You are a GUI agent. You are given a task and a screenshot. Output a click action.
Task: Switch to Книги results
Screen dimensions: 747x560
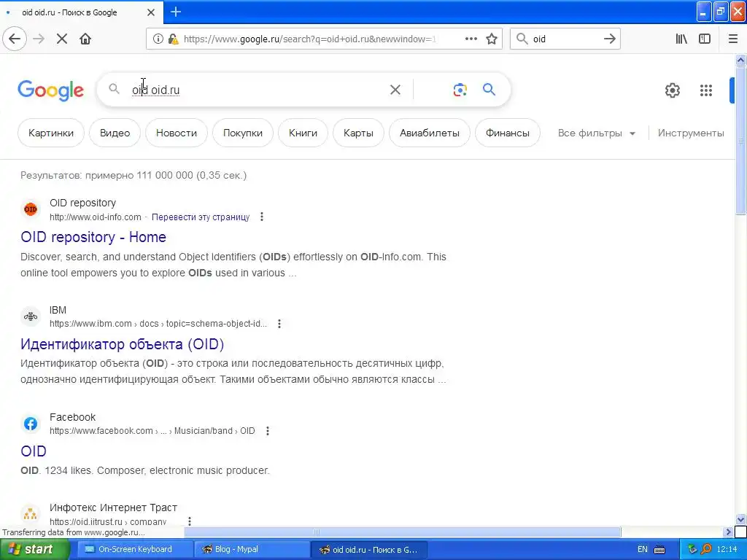click(x=303, y=133)
